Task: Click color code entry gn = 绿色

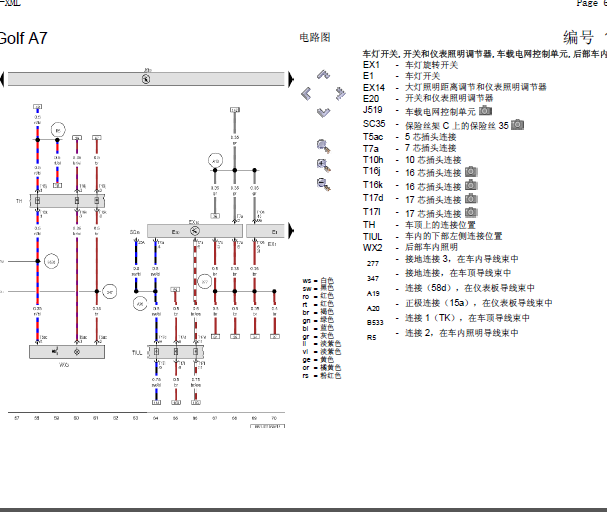Action: point(318,320)
